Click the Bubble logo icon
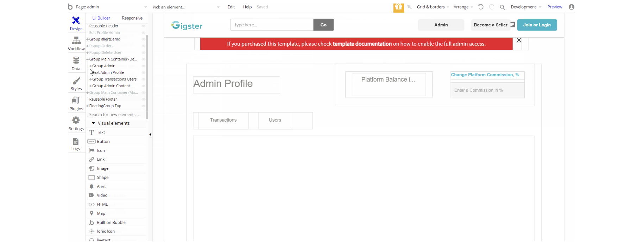 tap(70, 7)
